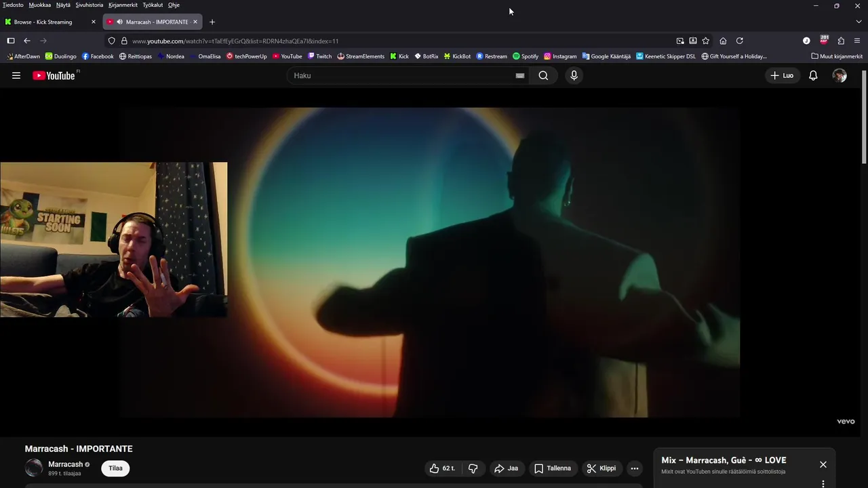Open the account avatar menu

pyautogui.click(x=840, y=75)
